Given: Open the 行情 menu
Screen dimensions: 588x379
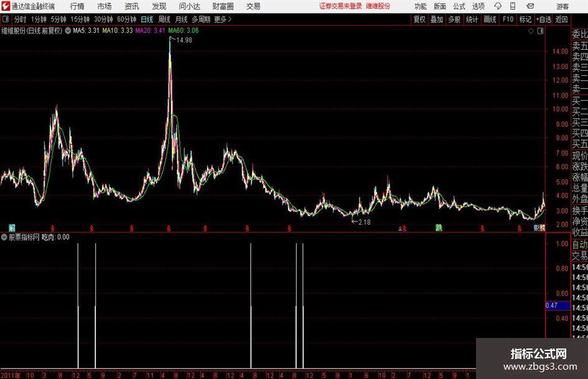Looking at the screenshot, I should pyautogui.click(x=77, y=6).
